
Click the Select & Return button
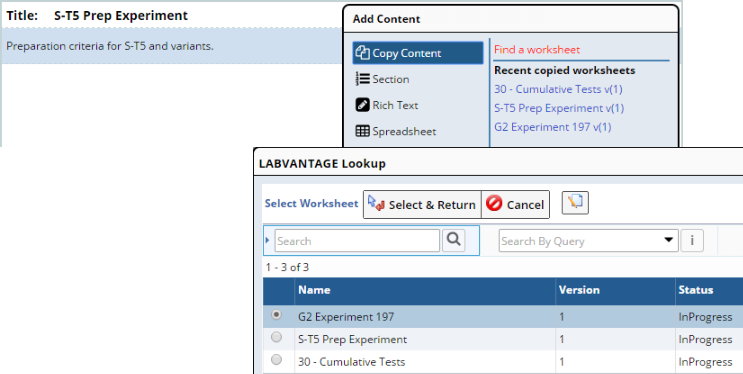tap(422, 205)
